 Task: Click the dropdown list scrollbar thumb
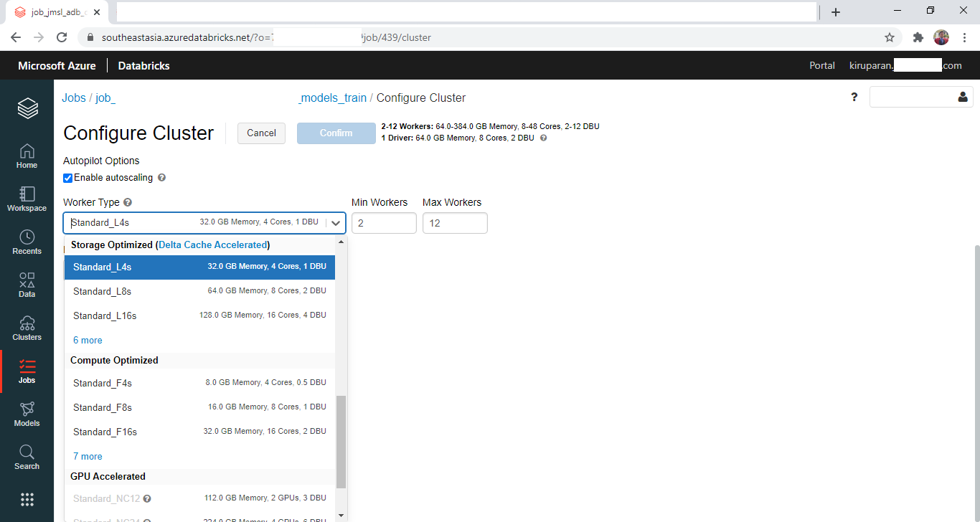click(x=341, y=442)
